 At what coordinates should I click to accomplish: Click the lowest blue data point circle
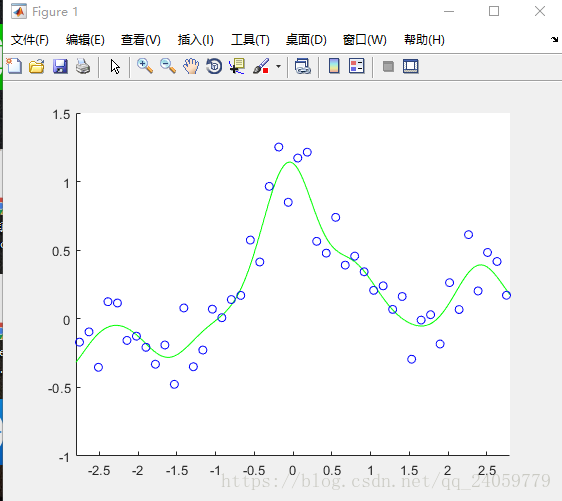[x=174, y=384]
